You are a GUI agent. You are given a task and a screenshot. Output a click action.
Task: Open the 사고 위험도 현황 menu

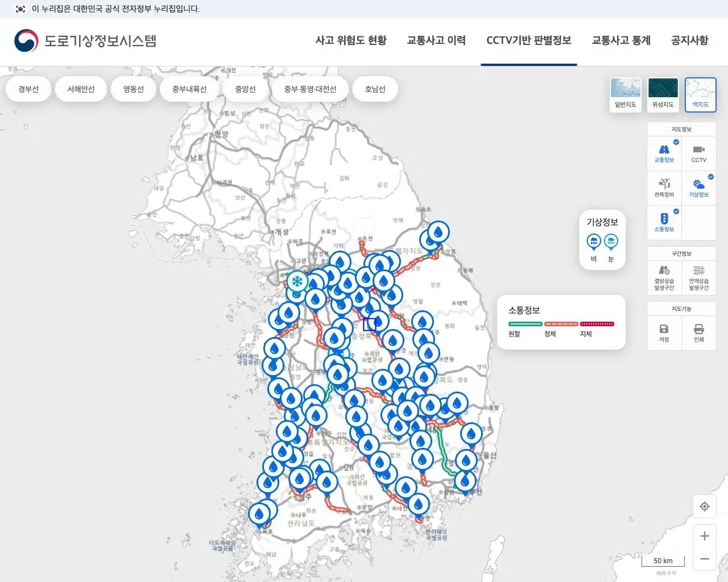click(351, 40)
